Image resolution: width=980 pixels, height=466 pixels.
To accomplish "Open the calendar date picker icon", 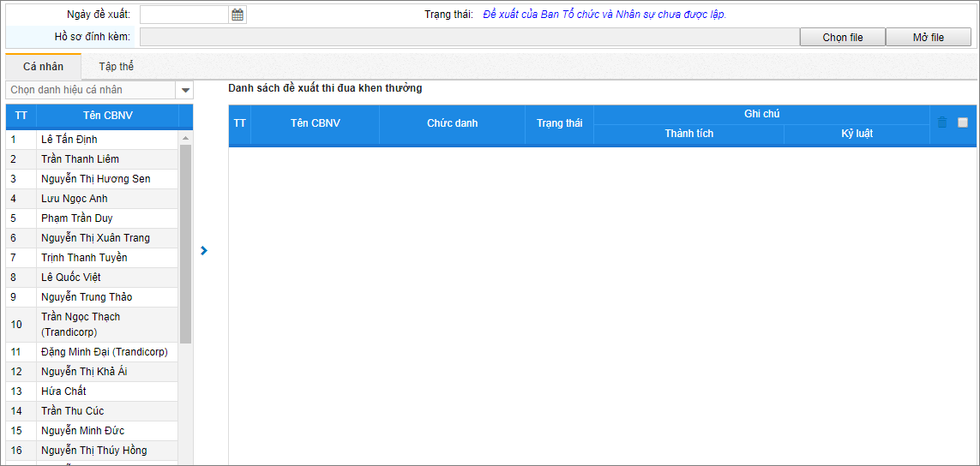I will pyautogui.click(x=237, y=15).
